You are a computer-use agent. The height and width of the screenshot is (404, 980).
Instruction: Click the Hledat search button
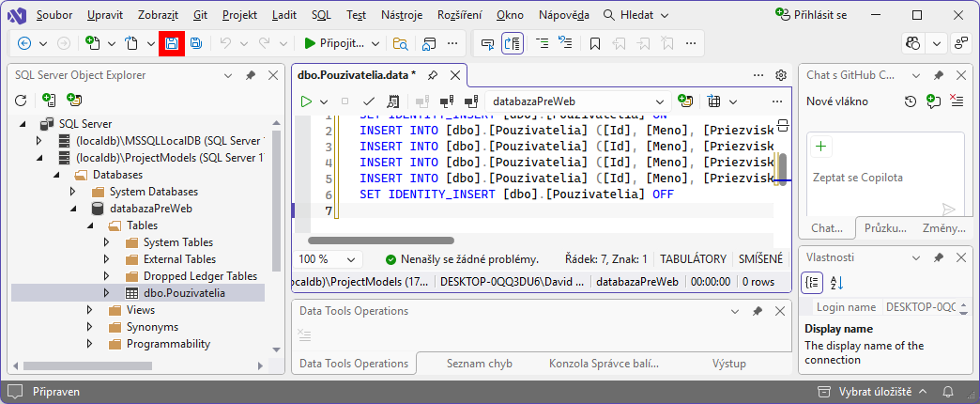tap(635, 15)
